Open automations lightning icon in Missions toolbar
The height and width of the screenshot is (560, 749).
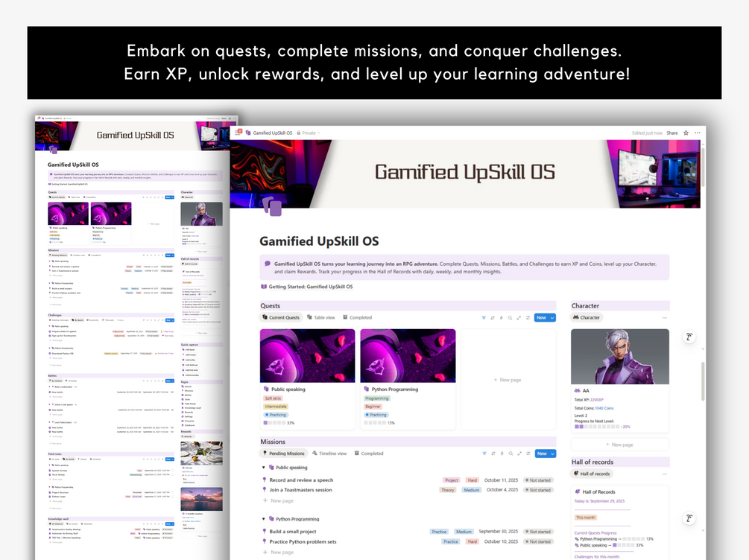tap(502, 454)
